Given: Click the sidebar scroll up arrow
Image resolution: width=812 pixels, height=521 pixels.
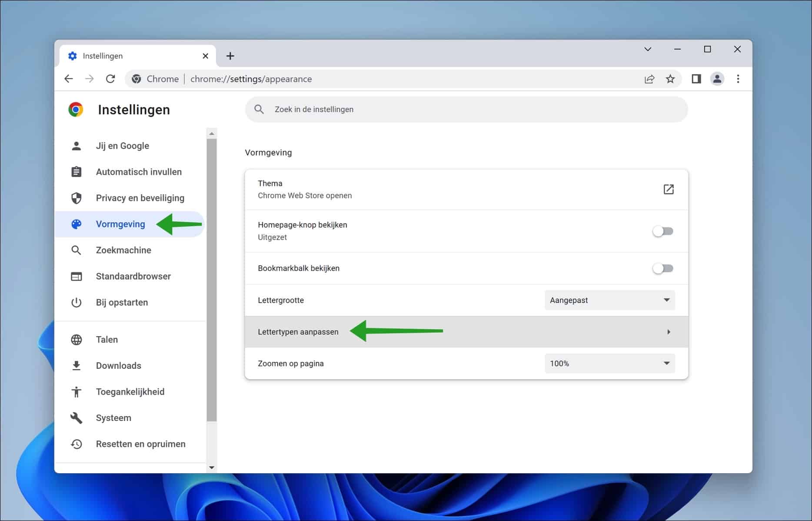Looking at the screenshot, I should (x=212, y=134).
